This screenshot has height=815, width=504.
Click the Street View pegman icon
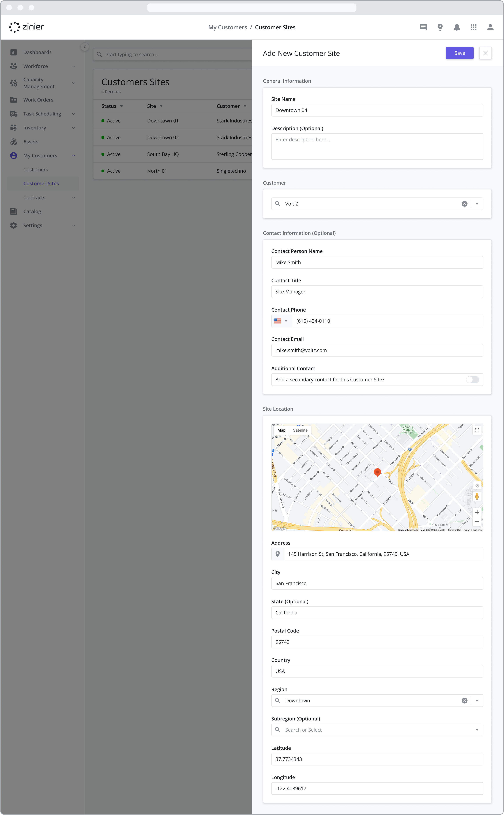coord(477,496)
